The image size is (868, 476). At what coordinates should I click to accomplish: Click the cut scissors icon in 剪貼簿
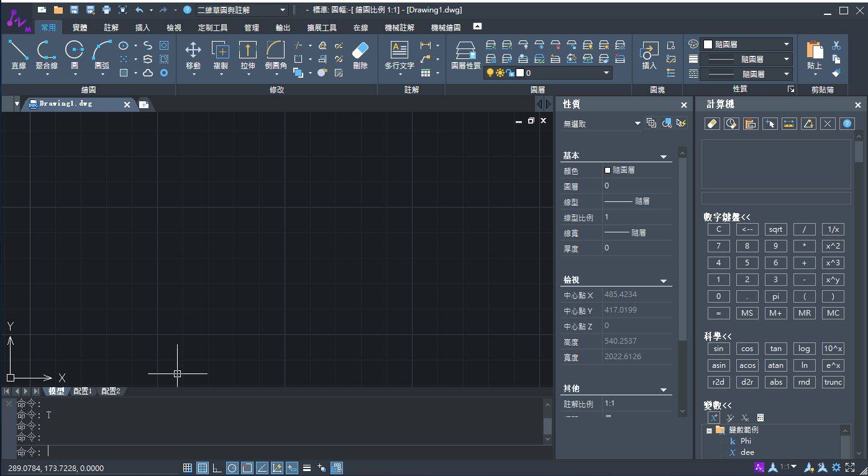click(836, 45)
